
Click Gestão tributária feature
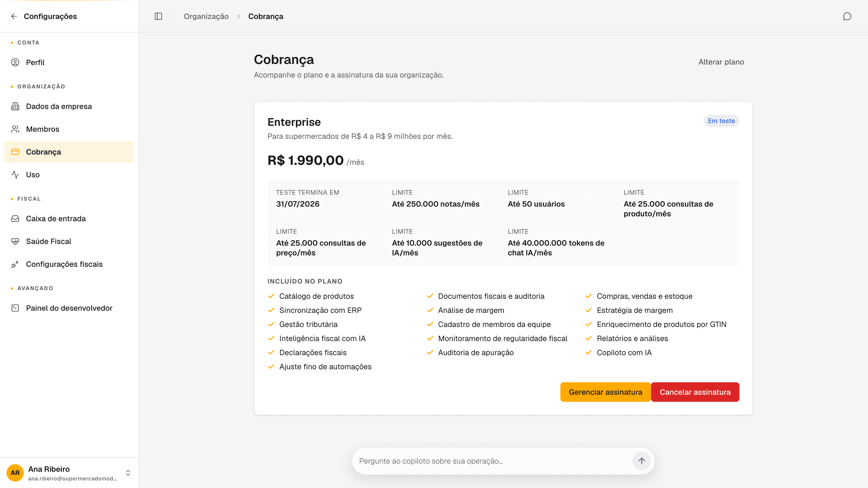click(308, 324)
